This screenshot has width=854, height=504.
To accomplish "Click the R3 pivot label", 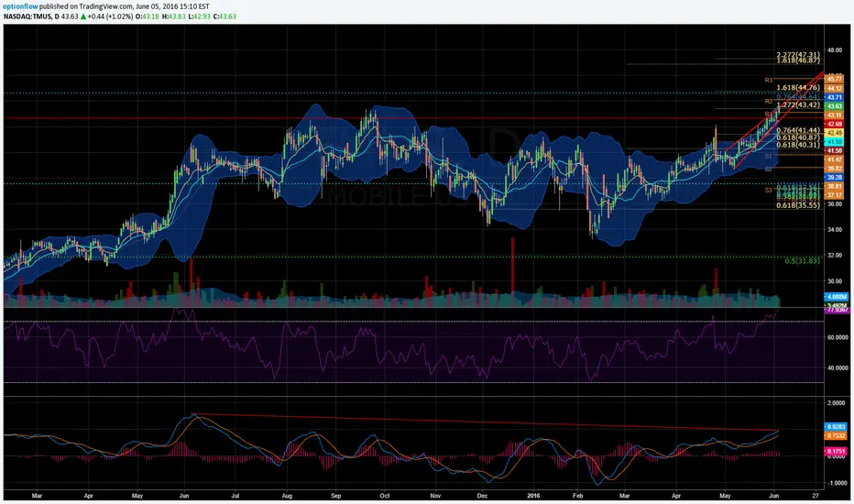I will 769,80.
